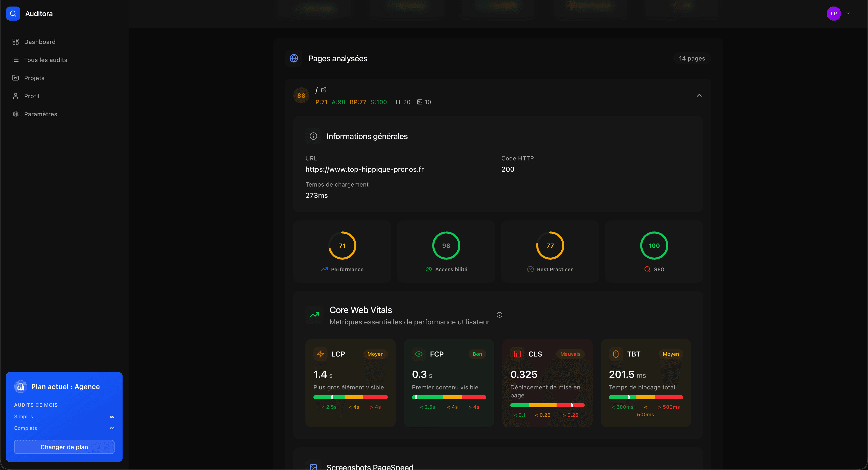
Task: Click the LCP threshold gradient bar
Action: [350, 397]
